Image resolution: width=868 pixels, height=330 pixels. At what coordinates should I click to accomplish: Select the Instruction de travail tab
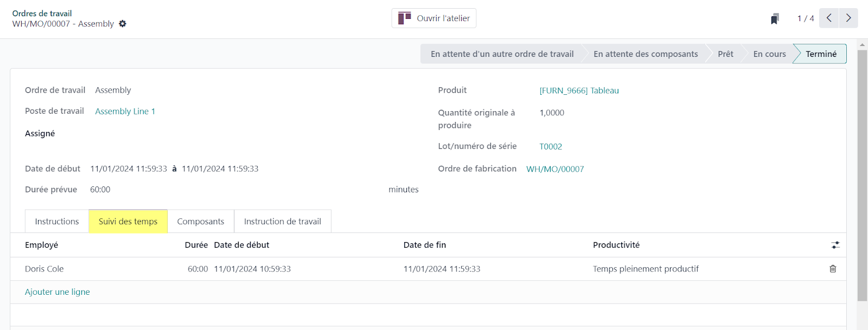click(283, 222)
